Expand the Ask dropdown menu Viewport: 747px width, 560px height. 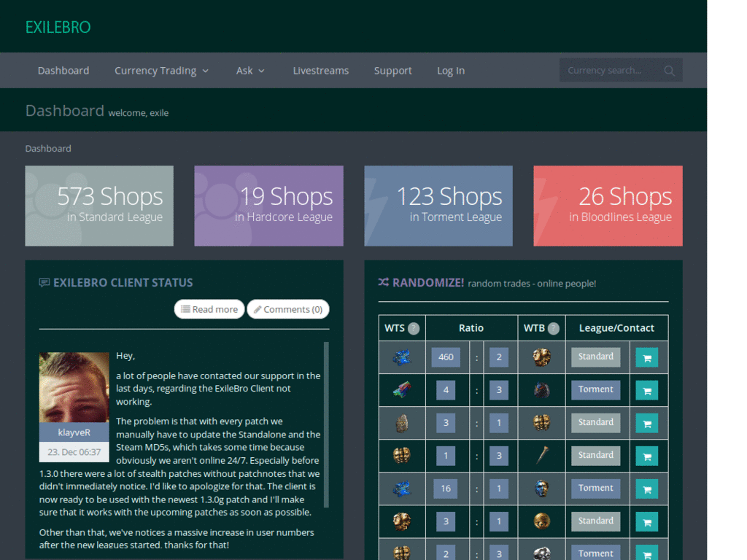coord(250,71)
